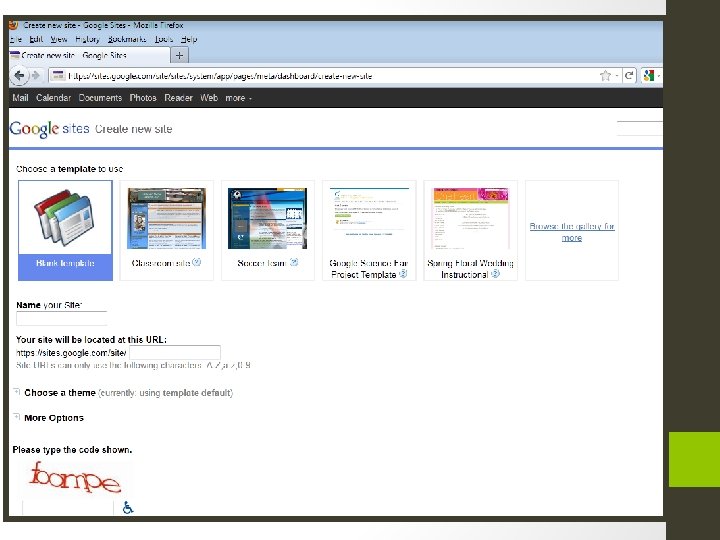
Task: Click the browser Forward arrow button
Action: pos(35,75)
